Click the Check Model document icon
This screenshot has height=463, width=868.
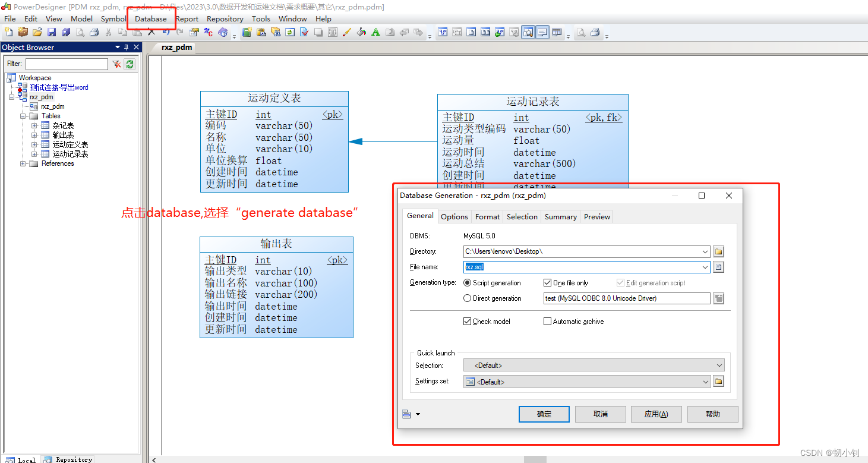pyautogui.click(x=304, y=32)
